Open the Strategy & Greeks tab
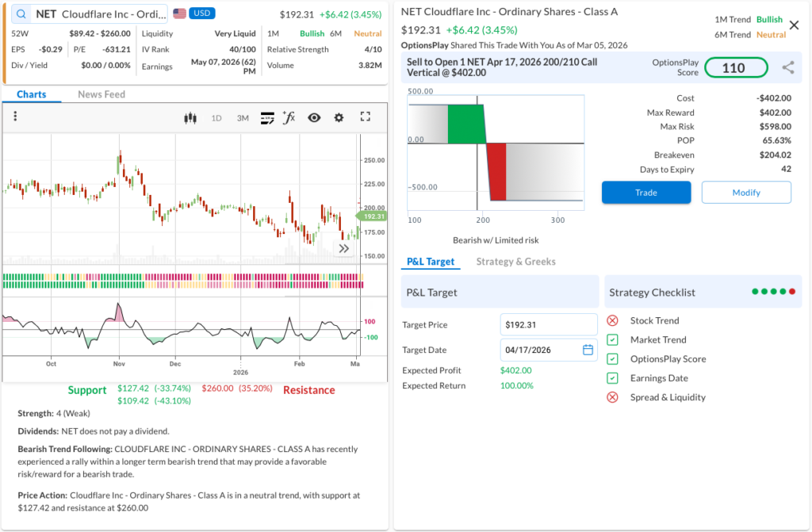 click(x=515, y=262)
